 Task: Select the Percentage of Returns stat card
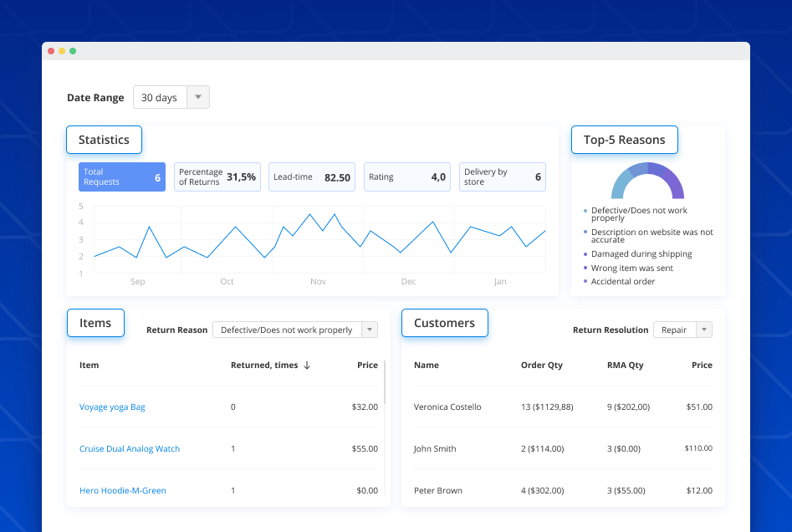tap(217, 176)
